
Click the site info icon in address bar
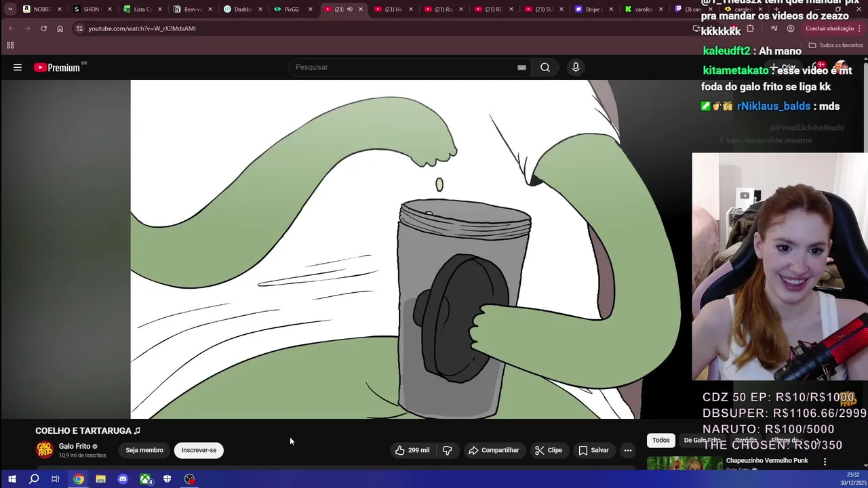point(79,28)
